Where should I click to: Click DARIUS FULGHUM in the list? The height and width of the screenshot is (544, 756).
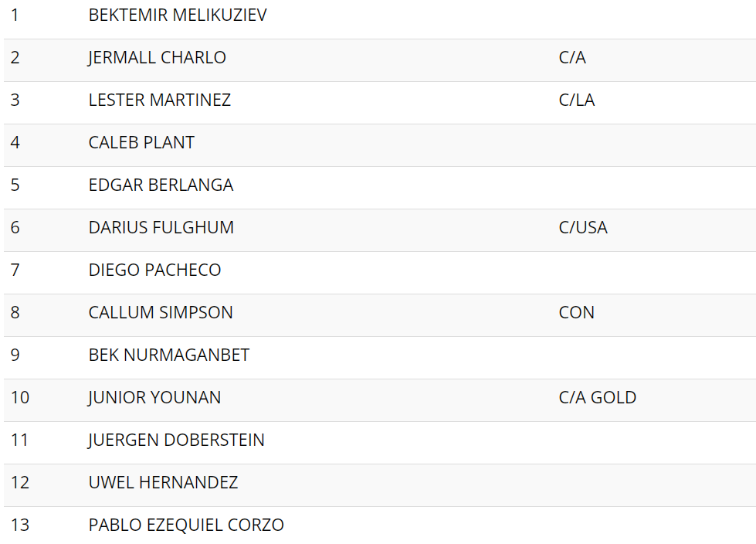161,227
